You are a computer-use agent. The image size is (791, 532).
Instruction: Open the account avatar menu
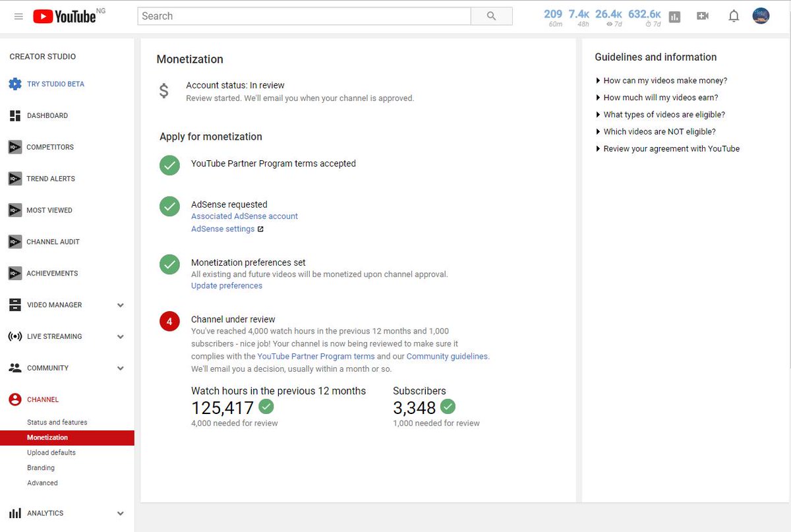point(761,16)
